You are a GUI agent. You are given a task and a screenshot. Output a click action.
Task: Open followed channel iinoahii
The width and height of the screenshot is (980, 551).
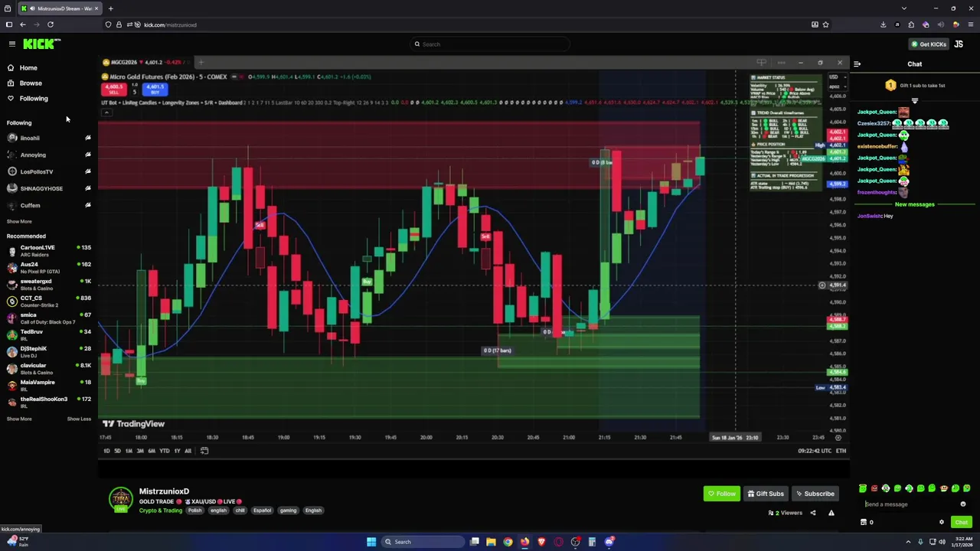pos(30,138)
